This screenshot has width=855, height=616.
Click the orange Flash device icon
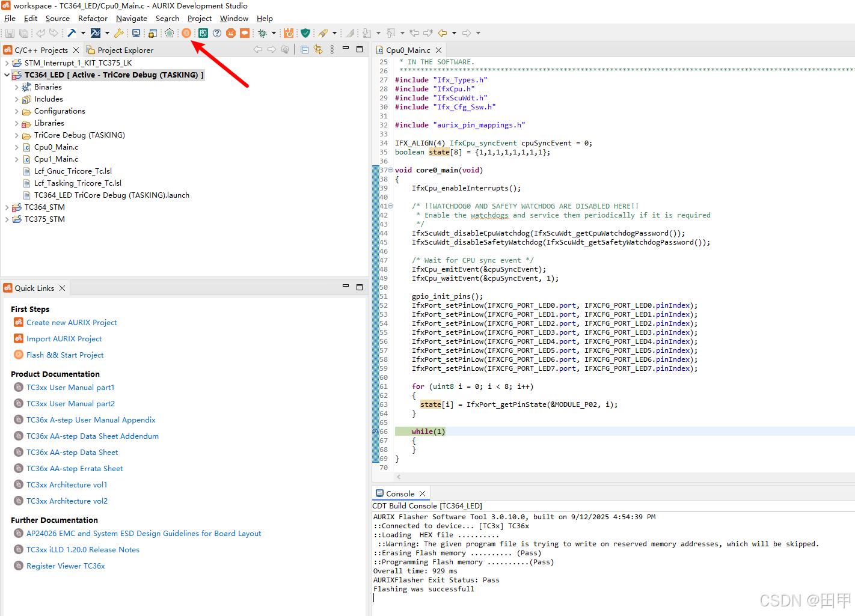pos(186,33)
